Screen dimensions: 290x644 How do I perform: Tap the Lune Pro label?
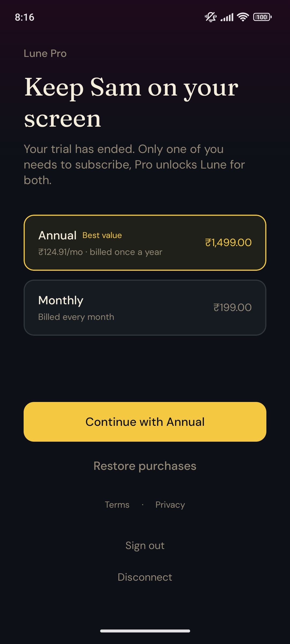point(45,53)
